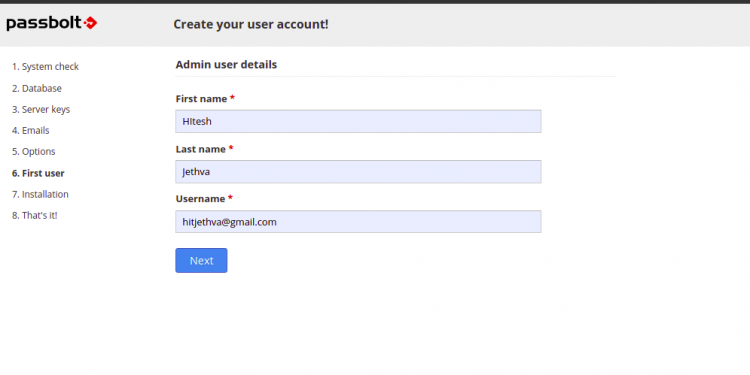Open the That's it! step
Viewport: 750px width, 375px height.
click(34, 215)
